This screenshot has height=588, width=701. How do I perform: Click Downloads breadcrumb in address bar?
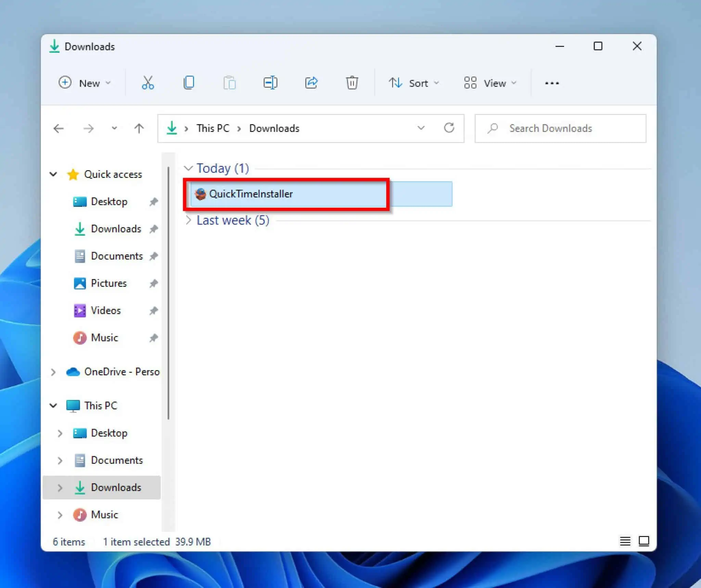274,128
